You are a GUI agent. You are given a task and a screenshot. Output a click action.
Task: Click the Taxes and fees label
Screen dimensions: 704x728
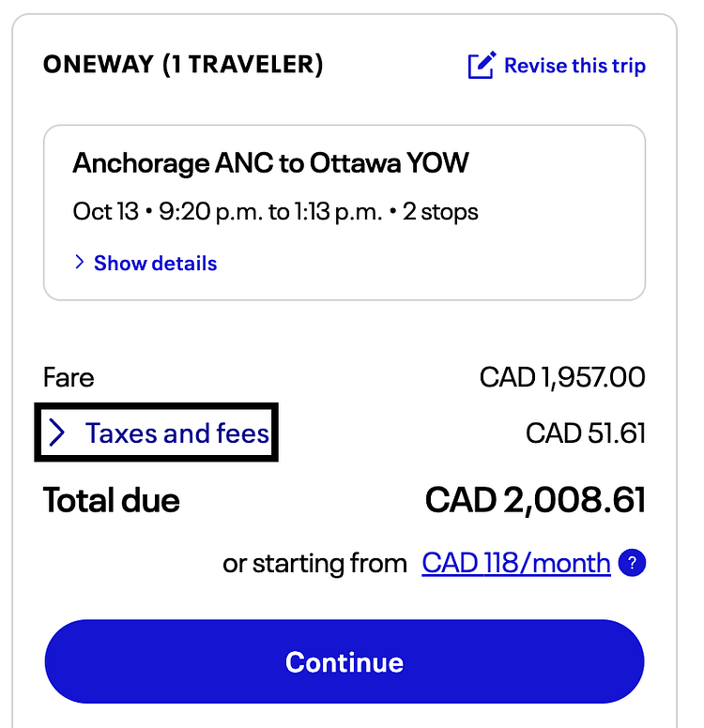pos(177,433)
